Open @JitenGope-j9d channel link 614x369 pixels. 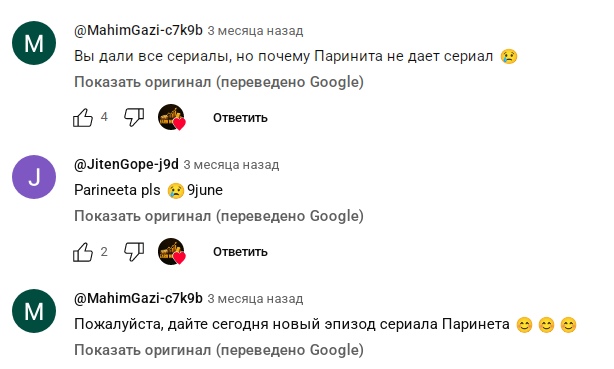tap(126, 164)
